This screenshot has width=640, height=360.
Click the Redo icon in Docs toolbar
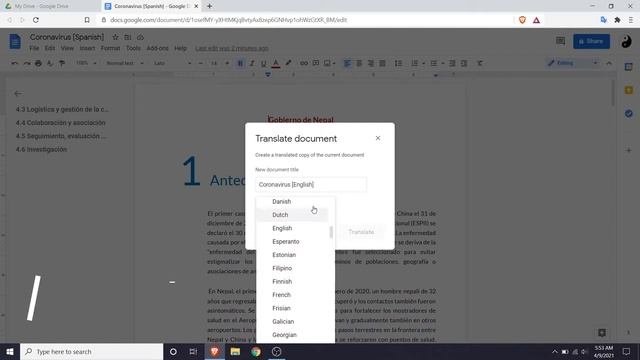point(27,63)
